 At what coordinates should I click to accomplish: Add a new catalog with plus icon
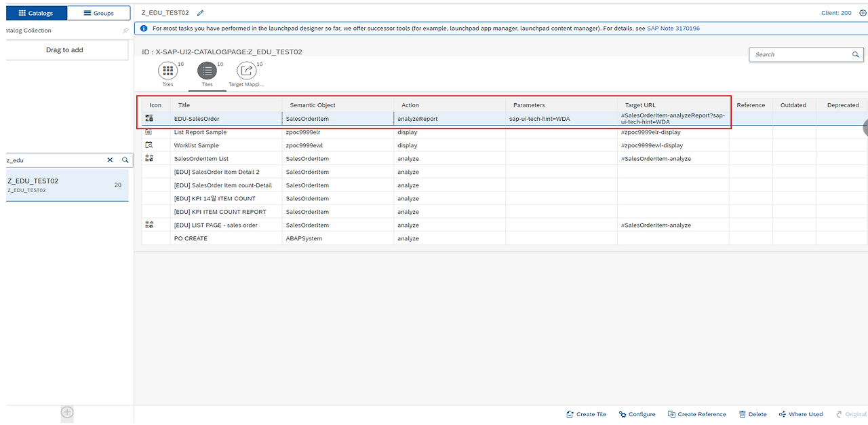(67, 412)
